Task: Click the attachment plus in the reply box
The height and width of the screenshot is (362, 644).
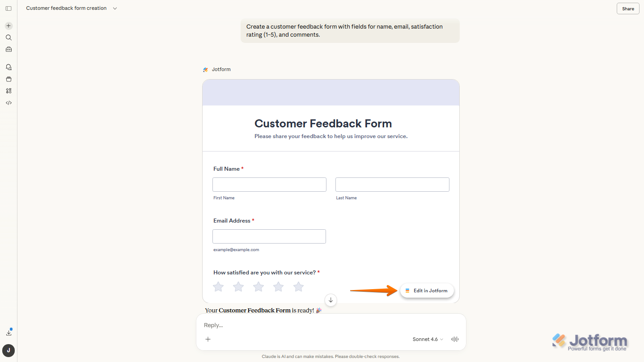Action: tap(208, 339)
